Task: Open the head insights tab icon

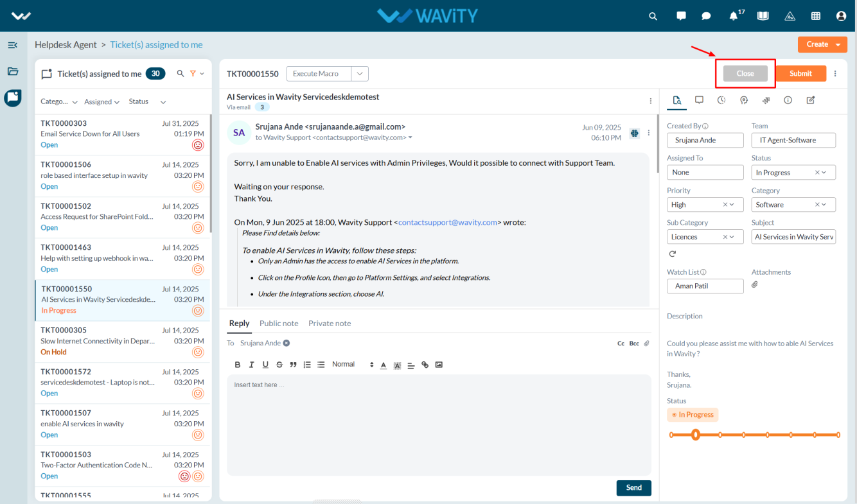Action: point(744,100)
